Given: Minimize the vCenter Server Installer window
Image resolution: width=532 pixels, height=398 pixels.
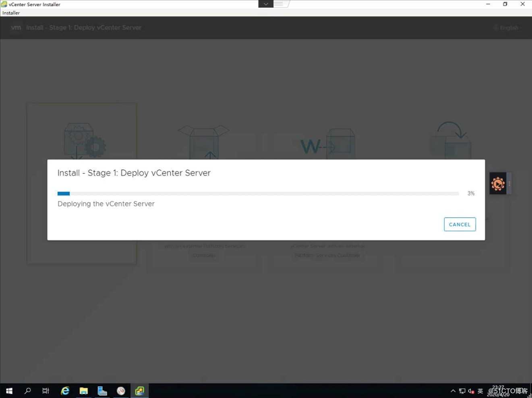Looking at the screenshot, I should [488, 4].
